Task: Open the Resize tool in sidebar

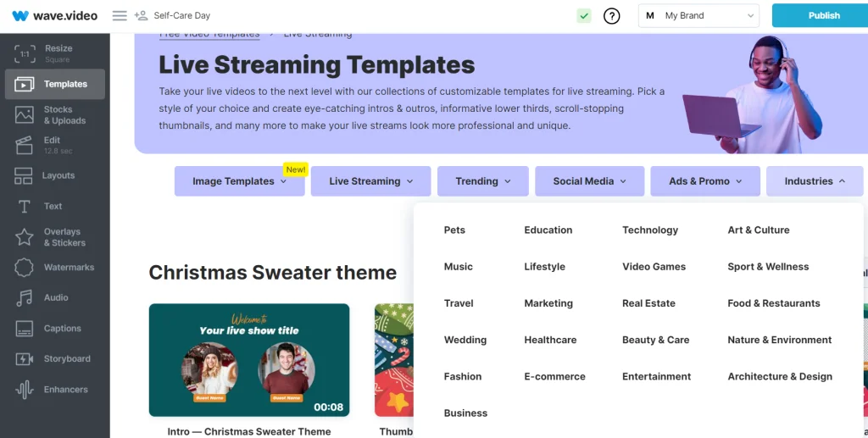Action: coord(55,53)
